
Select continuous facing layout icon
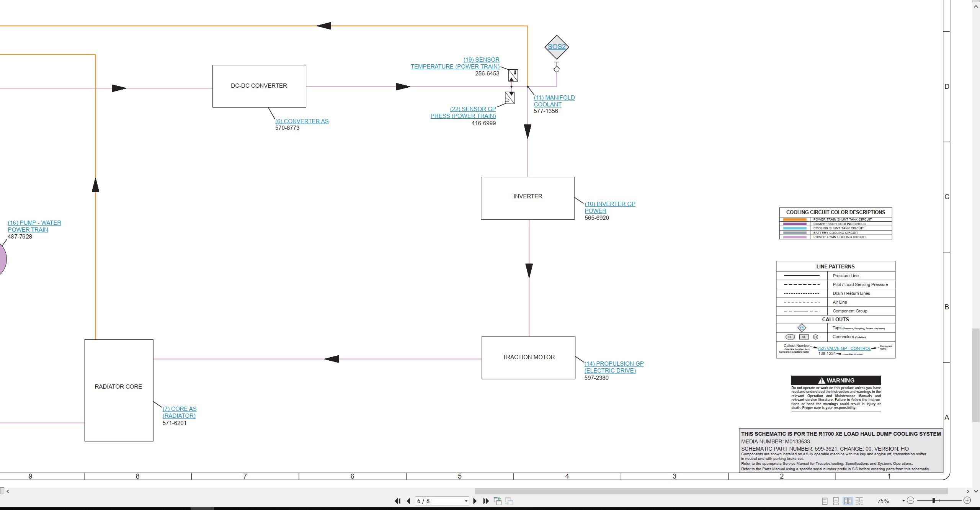point(859,501)
